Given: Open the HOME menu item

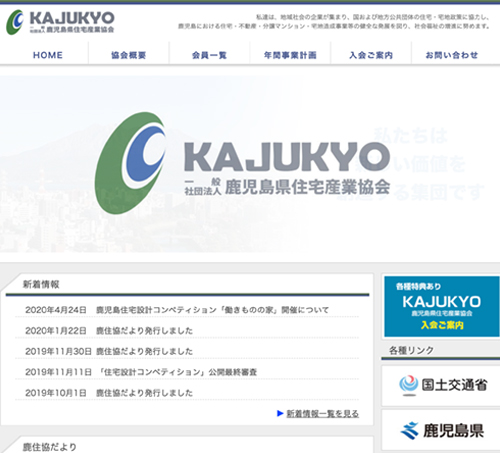Looking at the screenshot, I should tap(48, 55).
